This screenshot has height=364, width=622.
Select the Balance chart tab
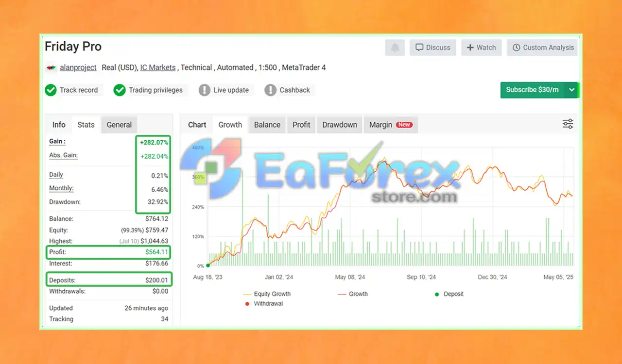[x=267, y=125]
